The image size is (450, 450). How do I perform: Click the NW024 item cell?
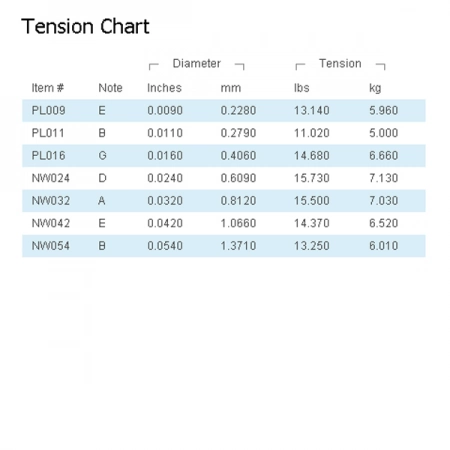(x=51, y=178)
